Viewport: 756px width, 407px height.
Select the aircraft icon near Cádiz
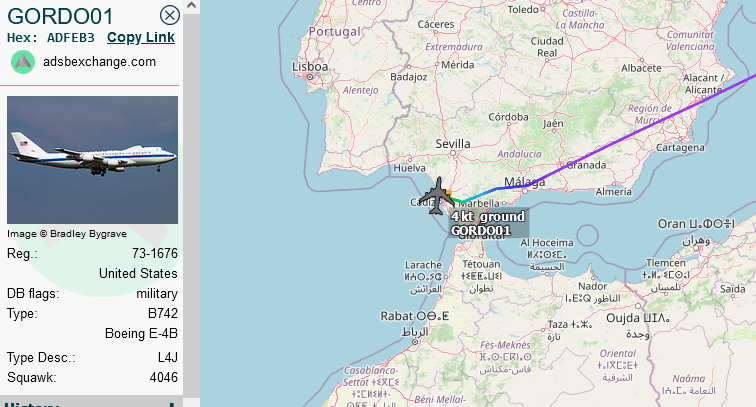[437, 196]
